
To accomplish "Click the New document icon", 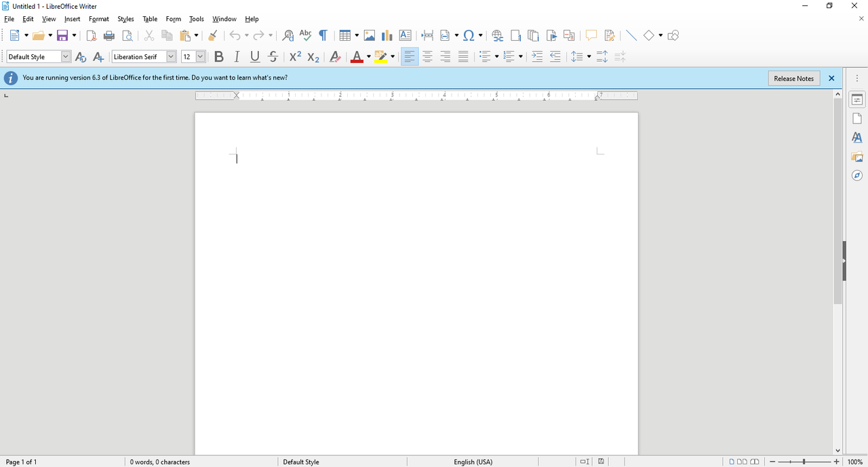I will (15, 35).
